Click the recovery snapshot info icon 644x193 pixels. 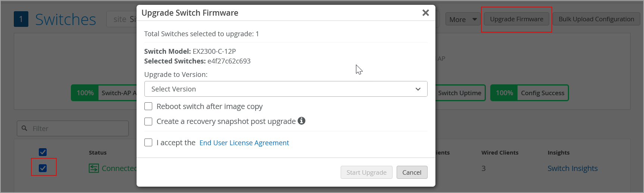click(301, 121)
